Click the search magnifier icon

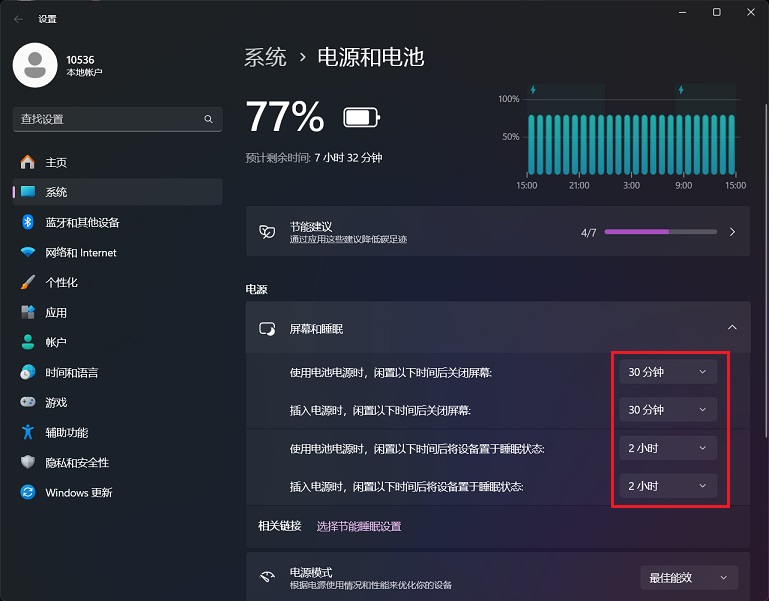tap(208, 119)
